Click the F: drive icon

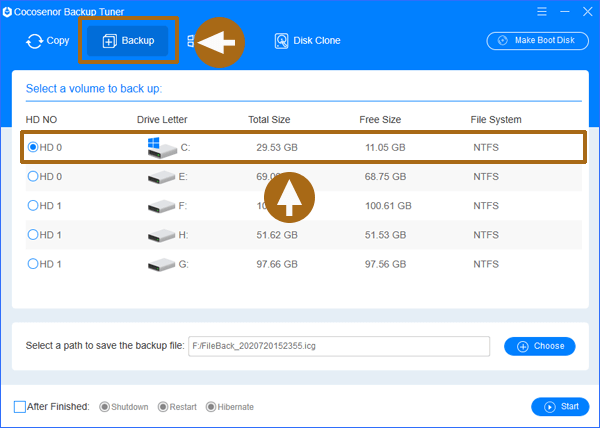tap(161, 207)
